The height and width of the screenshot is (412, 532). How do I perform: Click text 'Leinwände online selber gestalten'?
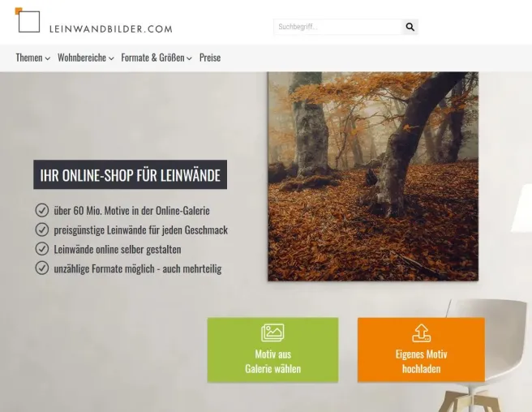(118, 250)
